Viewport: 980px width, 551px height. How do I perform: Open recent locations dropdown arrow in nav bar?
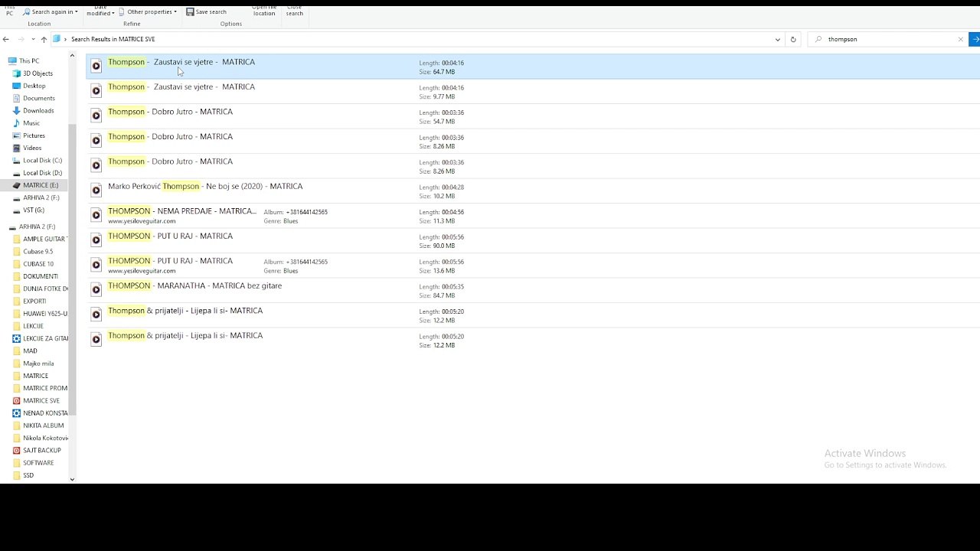point(32,39)
